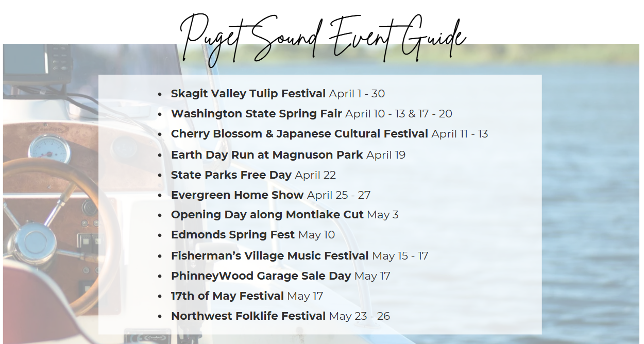Click the April 1 - 30 date text
This screenshot has width=644, height=344.
(357, 94)
